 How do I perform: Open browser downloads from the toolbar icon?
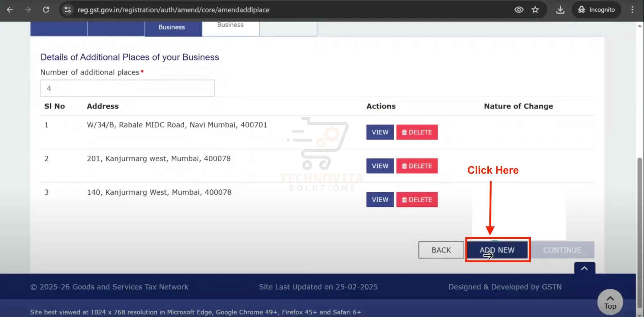(560, 10)
